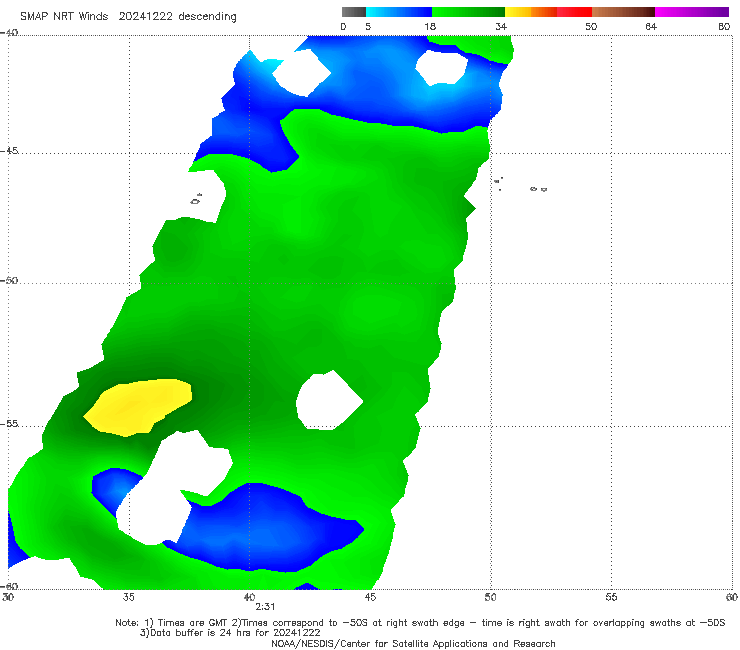
Task: Click the white hole near 41S 42E
Action: [302, 73]
